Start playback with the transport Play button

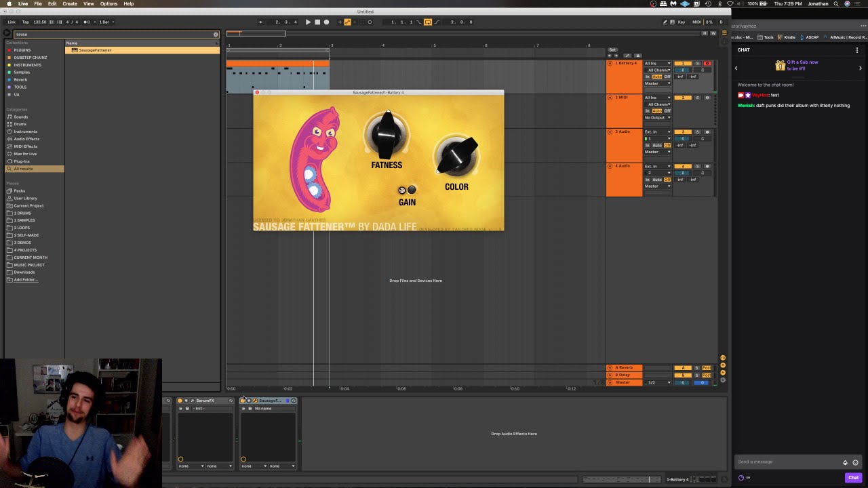(x=308, y=22)
